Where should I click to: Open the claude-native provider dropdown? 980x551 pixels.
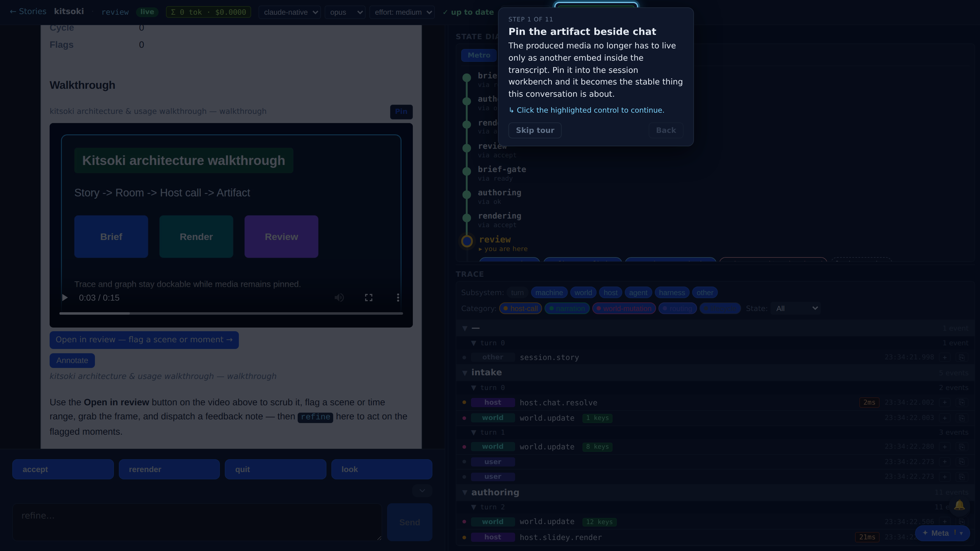(289, 12)
